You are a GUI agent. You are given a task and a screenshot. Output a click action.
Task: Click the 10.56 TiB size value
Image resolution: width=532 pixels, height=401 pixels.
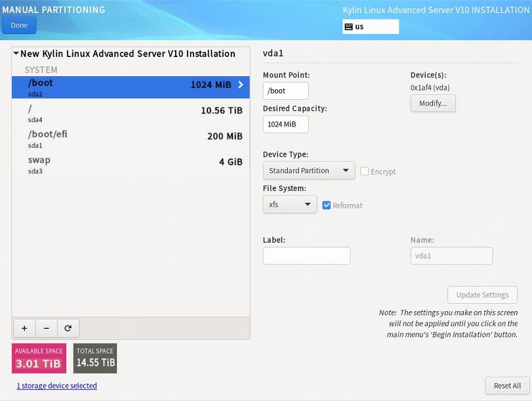tap(222, 111)
